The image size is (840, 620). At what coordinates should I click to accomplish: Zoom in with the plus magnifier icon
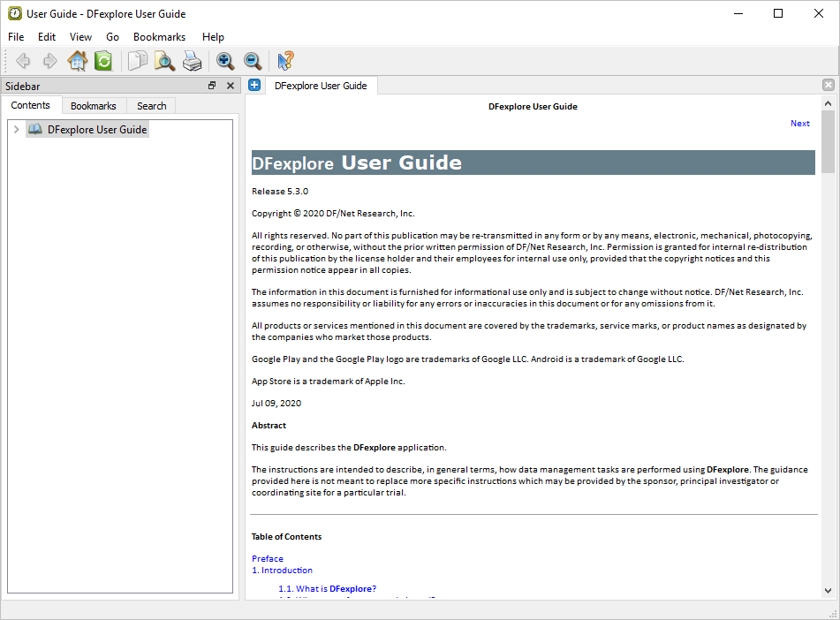click(x=225, y=61)
